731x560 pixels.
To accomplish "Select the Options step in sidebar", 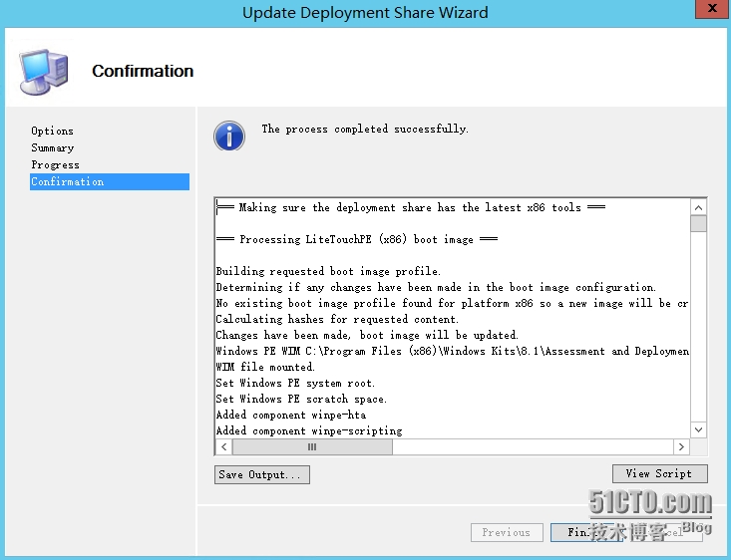I will pos(52,131).
